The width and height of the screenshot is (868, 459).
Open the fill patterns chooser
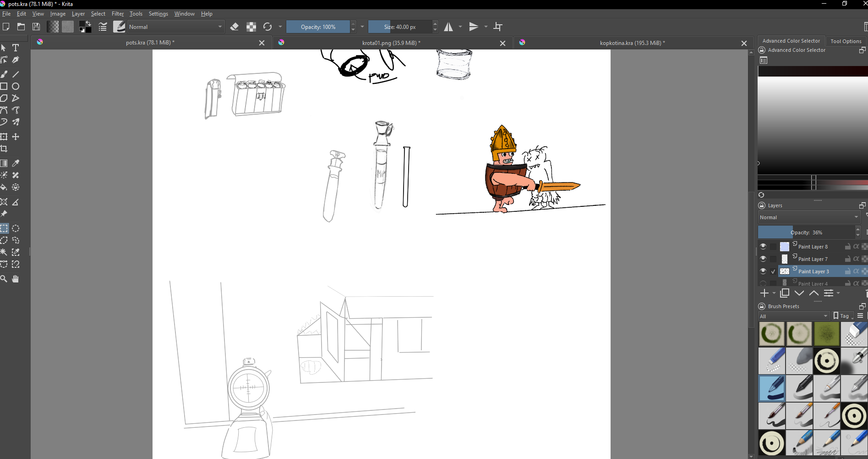(x=68, y=27)
